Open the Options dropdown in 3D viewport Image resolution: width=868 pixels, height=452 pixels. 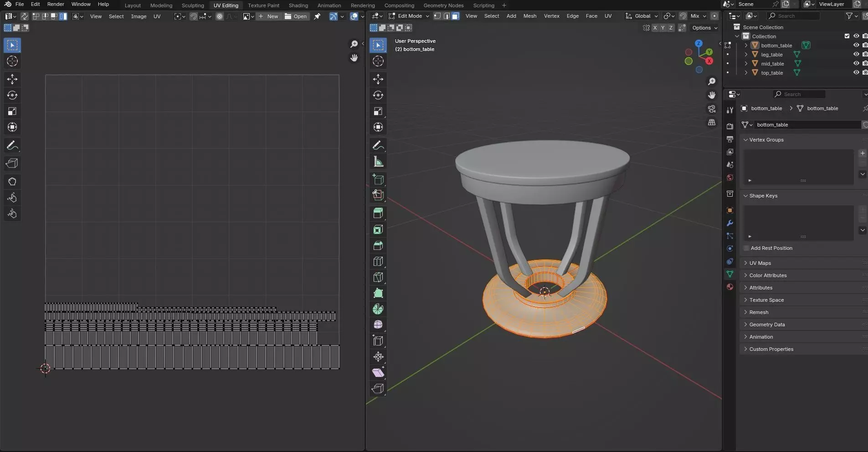[x=704, y=28]
